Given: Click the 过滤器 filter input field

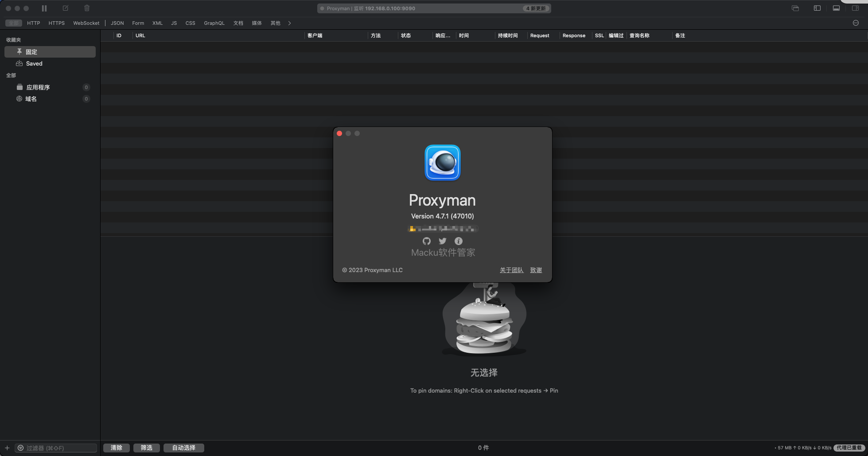Looking at the screenshot, I should pyautogui.click(x=56, y=448).
